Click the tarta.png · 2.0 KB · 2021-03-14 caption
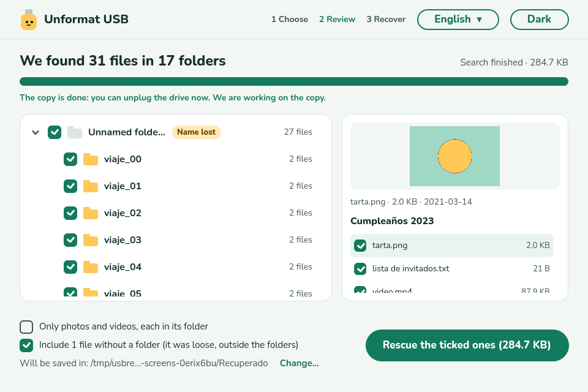Viewport: 588px width, 392px height. point(411,202)
